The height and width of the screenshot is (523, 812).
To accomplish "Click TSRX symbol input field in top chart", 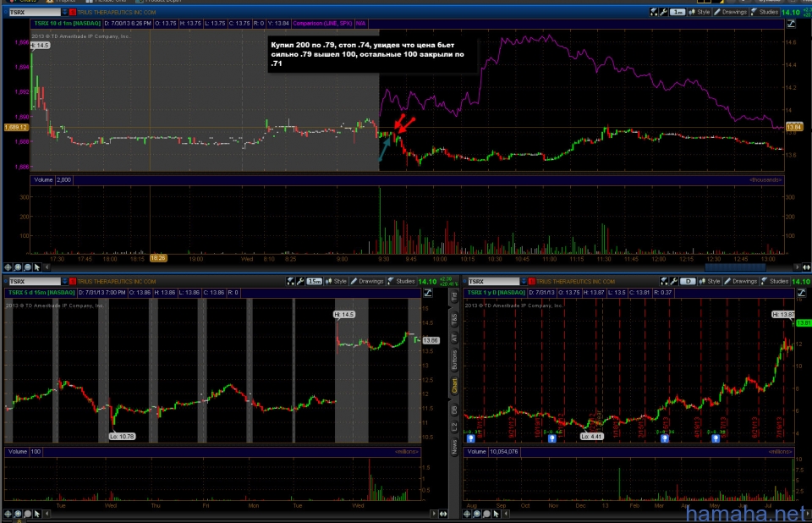I will point(35,12).
